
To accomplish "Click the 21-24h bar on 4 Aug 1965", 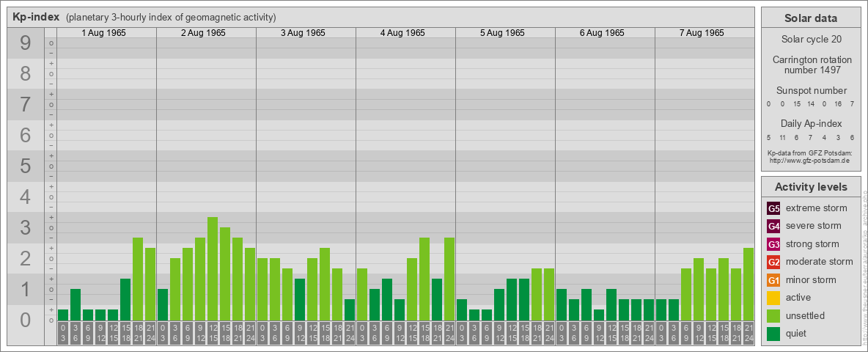I will [x=449, y=279].
